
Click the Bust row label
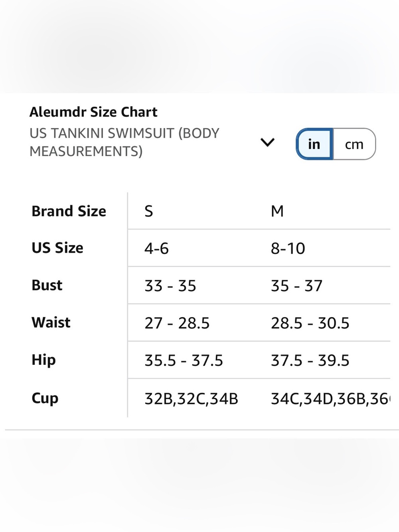point(47,285)
